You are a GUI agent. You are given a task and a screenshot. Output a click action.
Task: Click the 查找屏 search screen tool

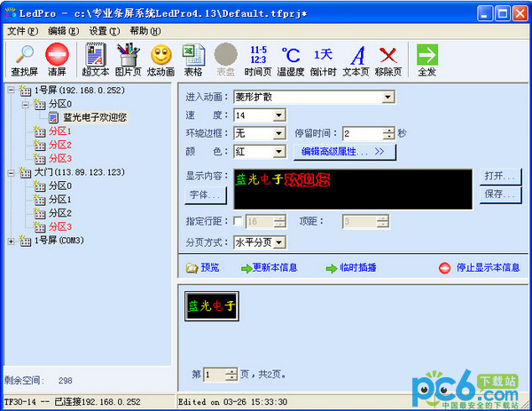(x=25, y=60)
